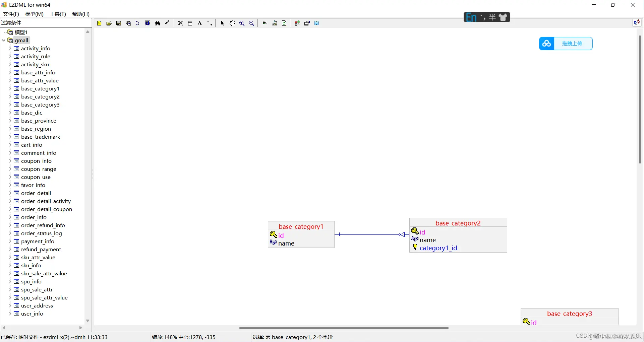Click the save floppy disk icon
Screen dimensions: 644x342
click(x=119, y=23)
